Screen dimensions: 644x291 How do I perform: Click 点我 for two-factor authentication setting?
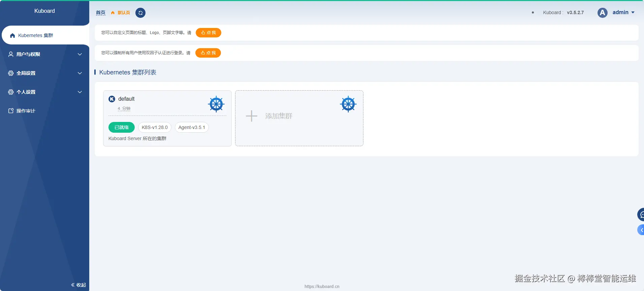pos(208,53)
